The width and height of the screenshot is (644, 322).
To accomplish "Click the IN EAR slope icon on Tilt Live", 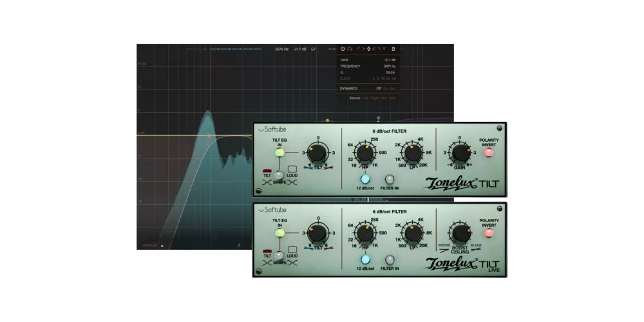I will pyautogui.click(x=476, y=249).
